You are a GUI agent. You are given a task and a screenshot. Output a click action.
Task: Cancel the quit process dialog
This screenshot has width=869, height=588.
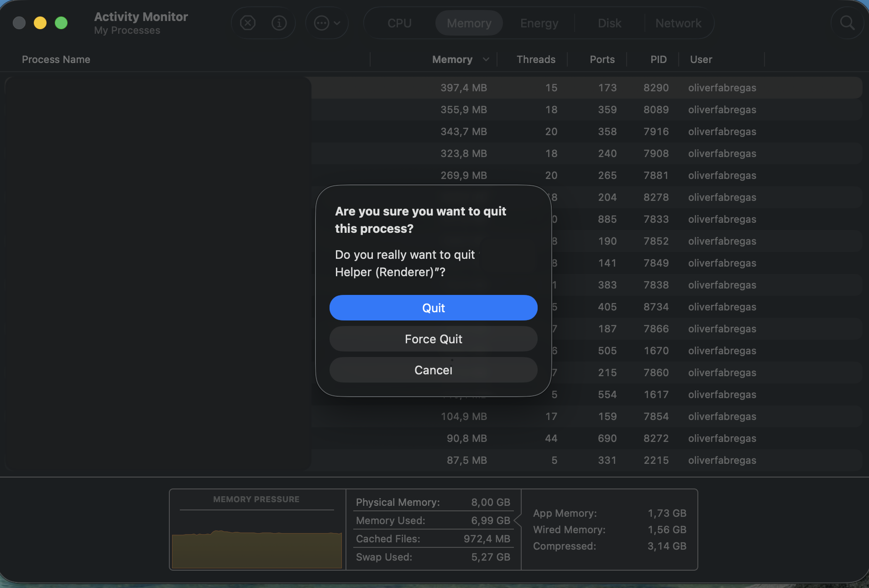(x=433, y=370)
